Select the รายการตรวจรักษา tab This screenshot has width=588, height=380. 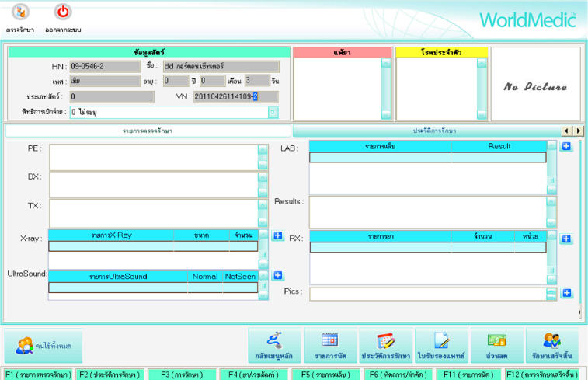[148, 131]
